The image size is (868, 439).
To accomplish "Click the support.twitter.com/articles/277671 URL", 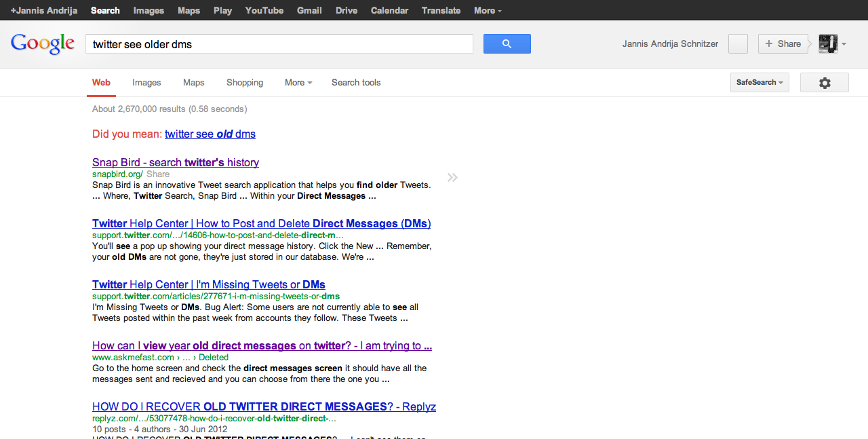I will pyautogui.click(x=216, y=297).
